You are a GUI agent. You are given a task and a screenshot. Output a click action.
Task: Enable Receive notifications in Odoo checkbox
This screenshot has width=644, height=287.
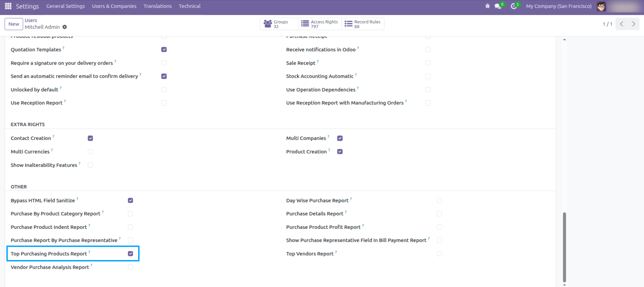pyautogui.click(x=428, y=50)
